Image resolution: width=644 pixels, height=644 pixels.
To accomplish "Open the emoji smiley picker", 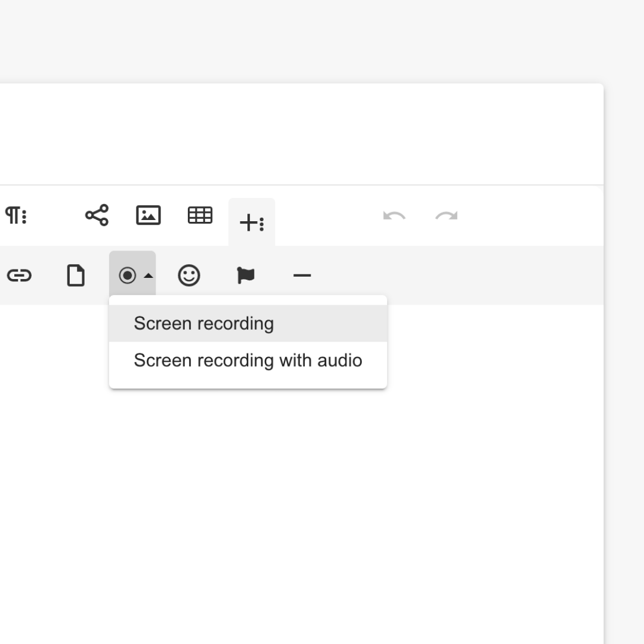I will point(189,275).
